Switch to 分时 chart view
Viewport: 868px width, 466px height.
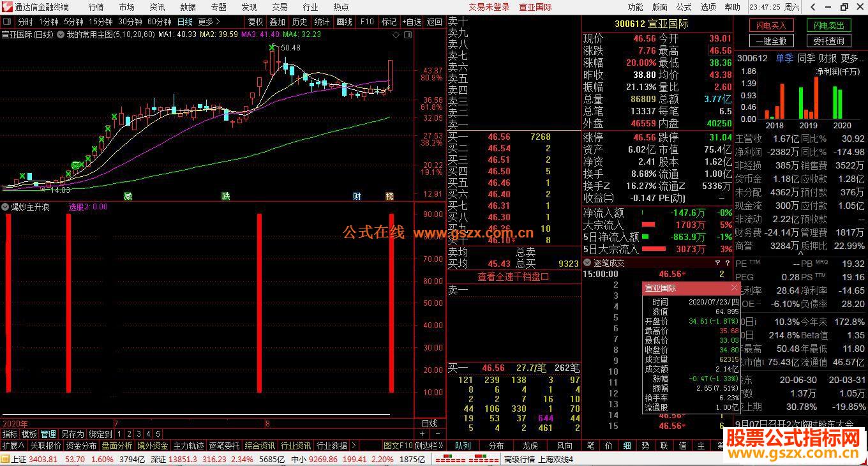(x=25, y=22)
